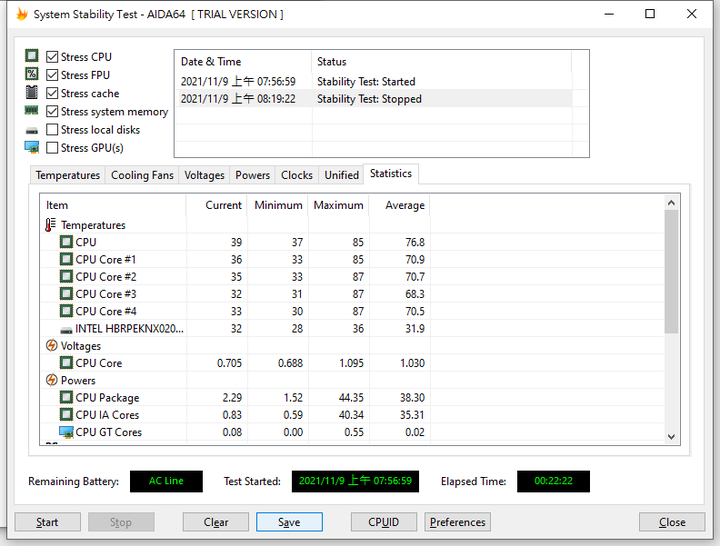Click the Temperatures thermometer icon in list
720x546 pixels.
[51, 225]
